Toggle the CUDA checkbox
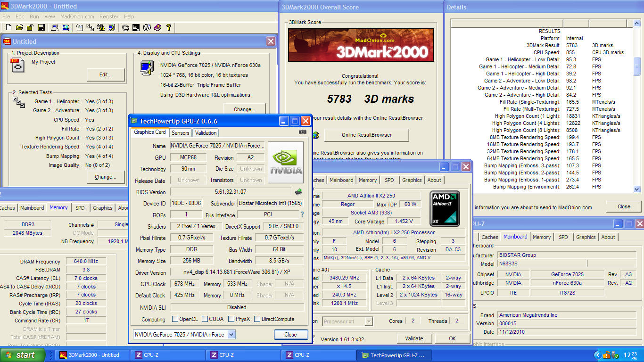The image size is (644, 362). 205,319
